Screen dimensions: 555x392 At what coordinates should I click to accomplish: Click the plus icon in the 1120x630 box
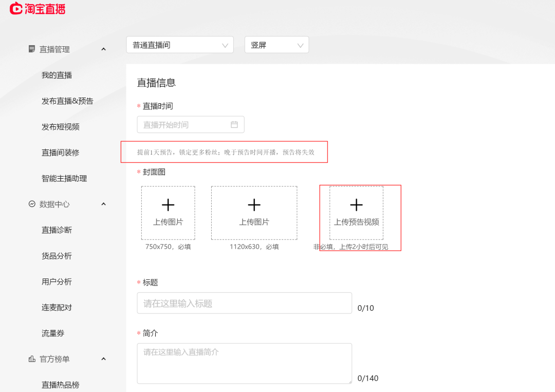coord(254,205)
